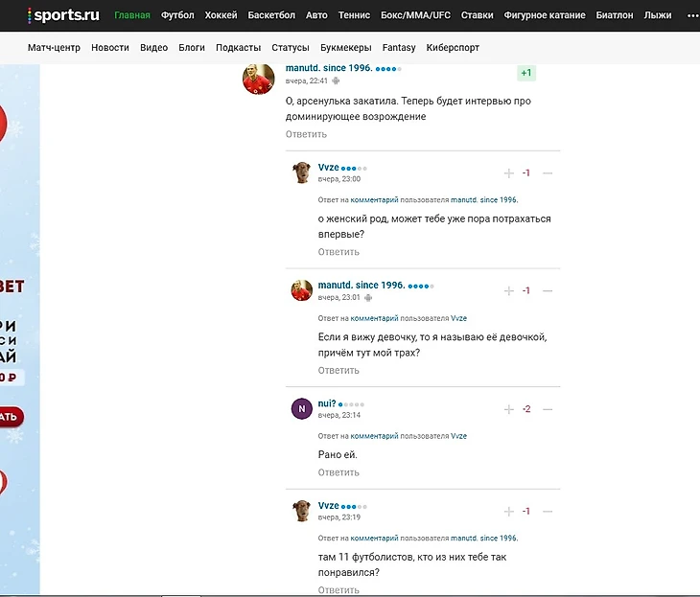The width and height of the screenshot is (700, 597).
Task: Upvote the nui? comment with plus
Action: 509,409
